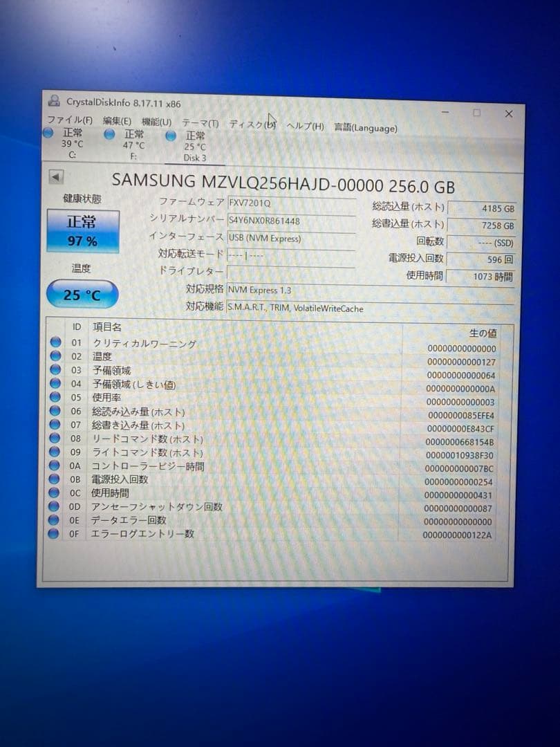Click the power on hours 1073 時間

tap(480, 276)
